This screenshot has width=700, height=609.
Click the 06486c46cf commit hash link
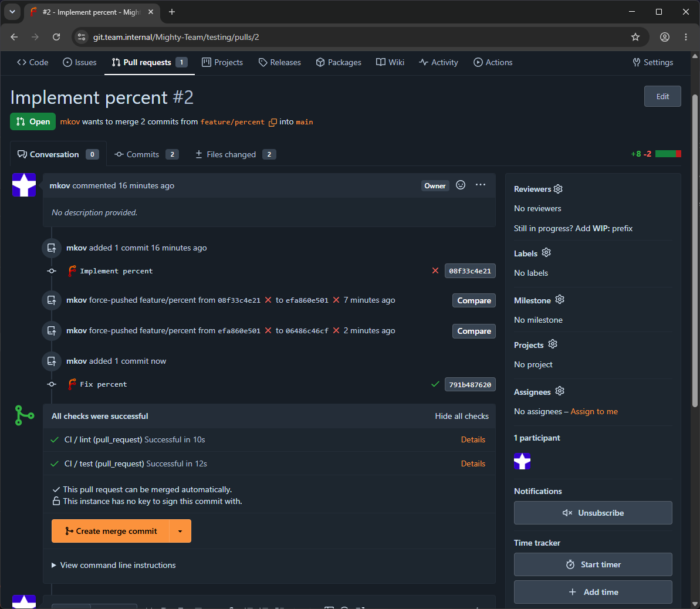pos(307,331)
